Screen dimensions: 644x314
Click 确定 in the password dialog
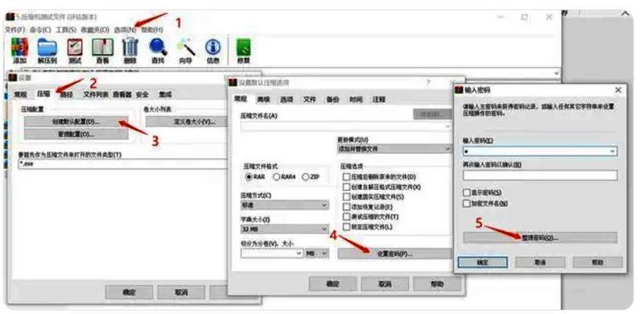[482, 262]
